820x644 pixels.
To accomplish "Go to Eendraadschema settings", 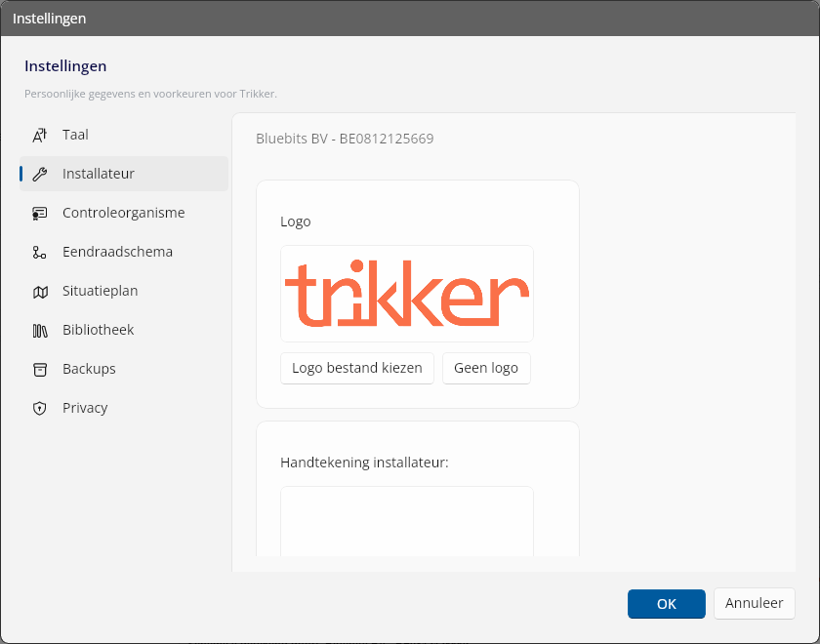I will coord(124,252).
